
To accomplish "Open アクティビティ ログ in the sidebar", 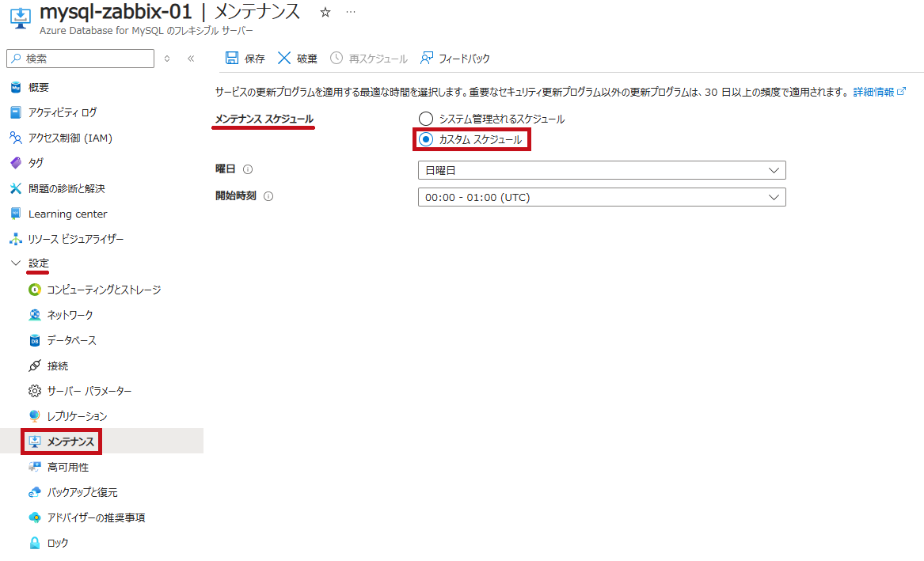I will coord(63,112).
